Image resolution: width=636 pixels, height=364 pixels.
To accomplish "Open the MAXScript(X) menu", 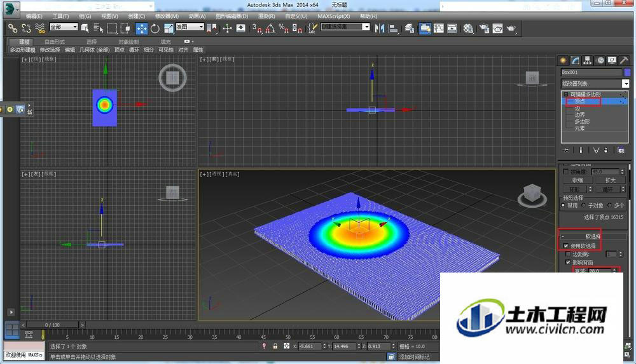I will [x=333, y=17].
